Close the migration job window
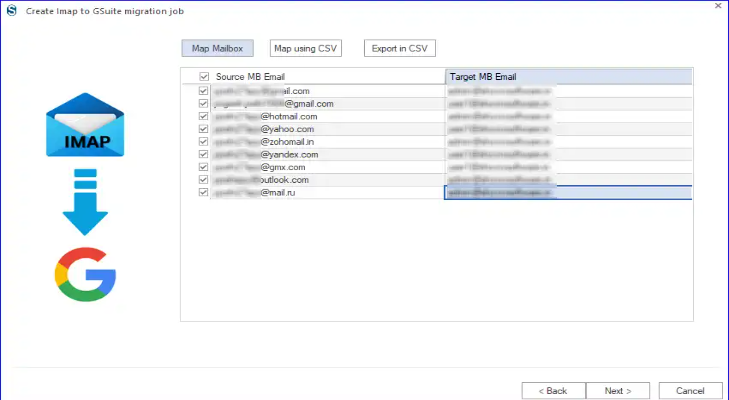729x400 pixels. pyautogui.click(x=718, y=6)
